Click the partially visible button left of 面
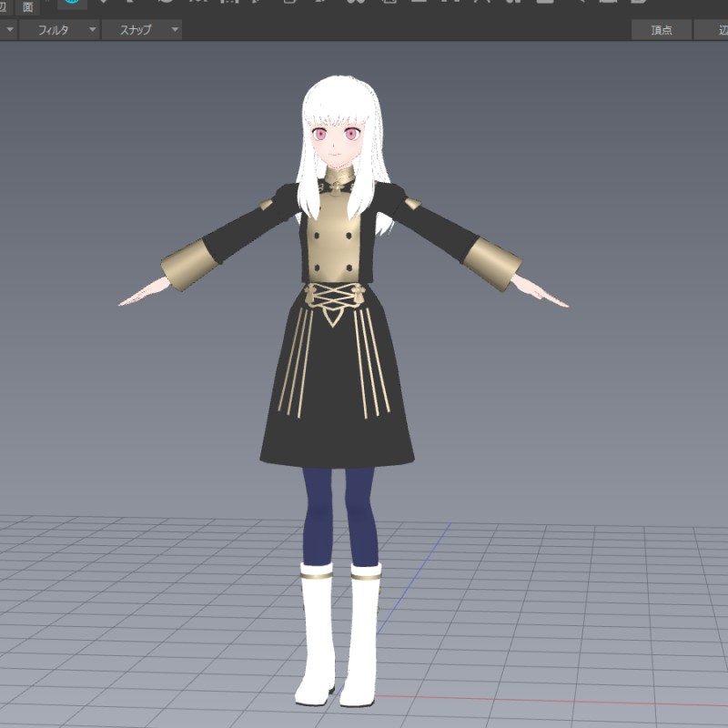The image size is (728, 728). click(5, 6)
